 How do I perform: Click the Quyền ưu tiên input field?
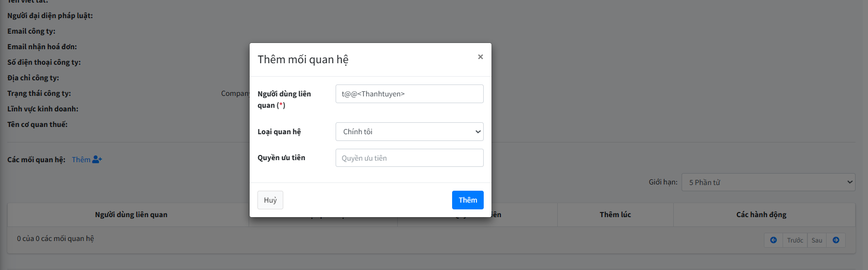(409, 158)
